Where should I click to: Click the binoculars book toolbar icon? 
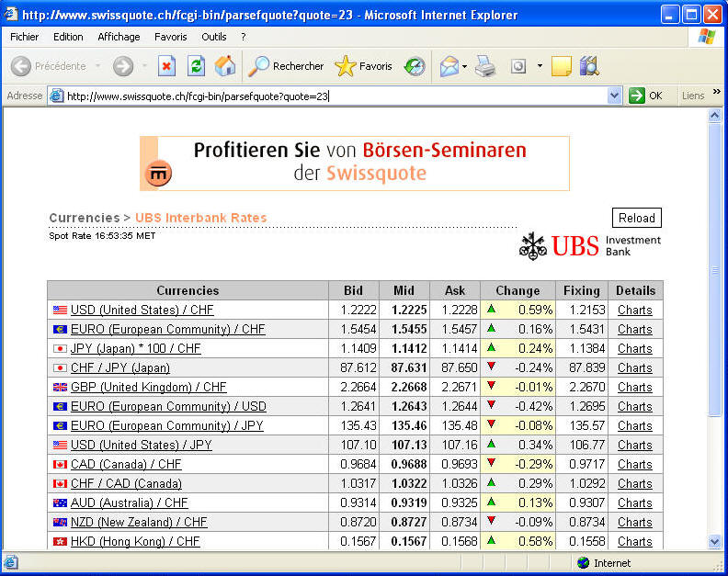589,66
